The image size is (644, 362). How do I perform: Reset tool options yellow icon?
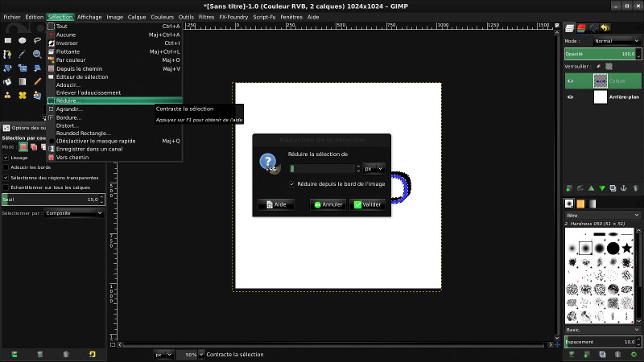click(x=92, y=354)
